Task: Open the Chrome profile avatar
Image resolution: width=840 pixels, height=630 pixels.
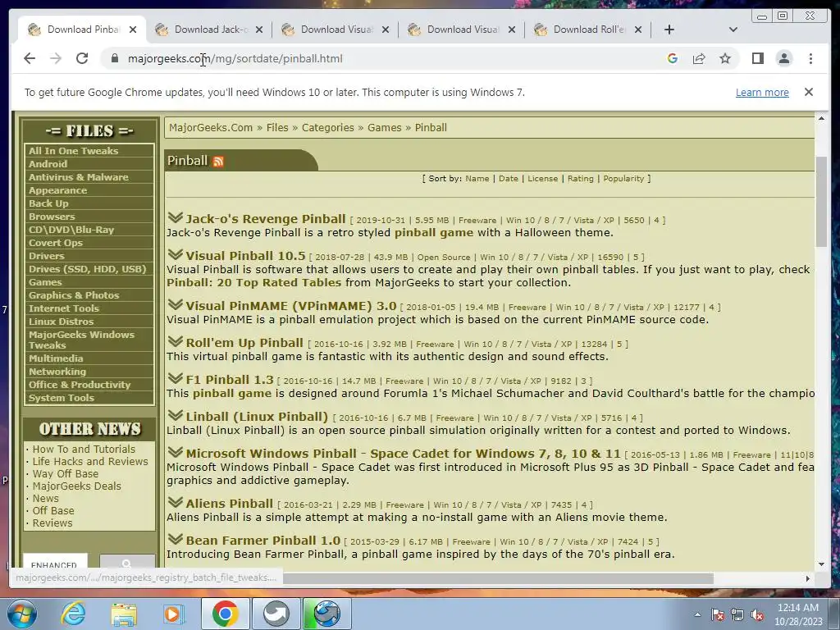Action: [x=783, y=58]
